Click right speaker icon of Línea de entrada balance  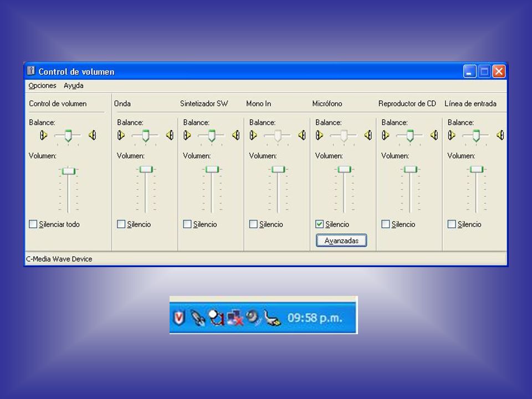click(500, 135)
